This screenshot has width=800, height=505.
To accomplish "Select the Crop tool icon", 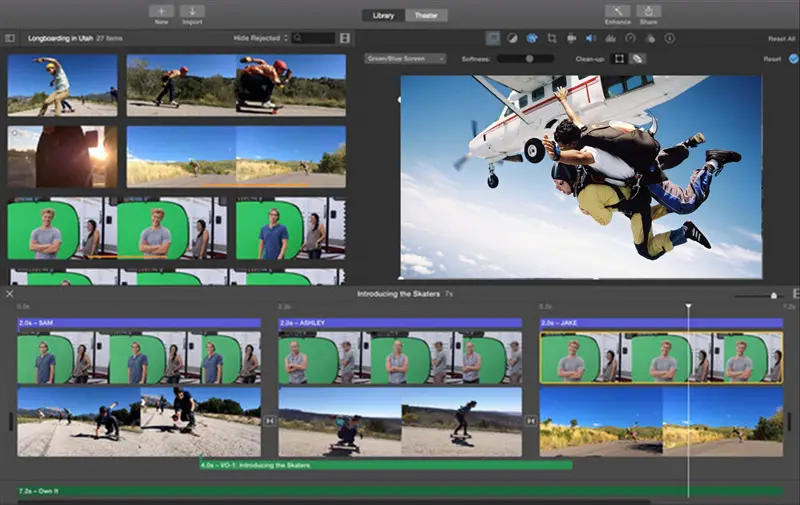I will pyautogui.click(x=551, y=38).
